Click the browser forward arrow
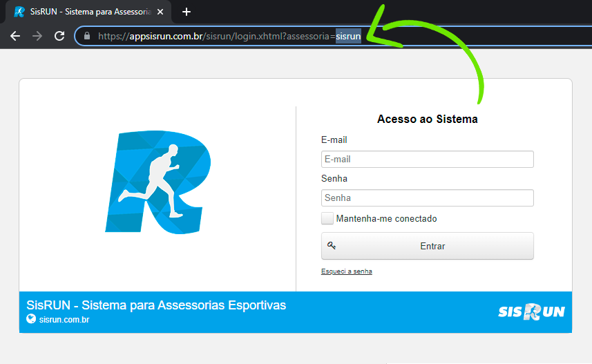 click(x=37, y=36)
